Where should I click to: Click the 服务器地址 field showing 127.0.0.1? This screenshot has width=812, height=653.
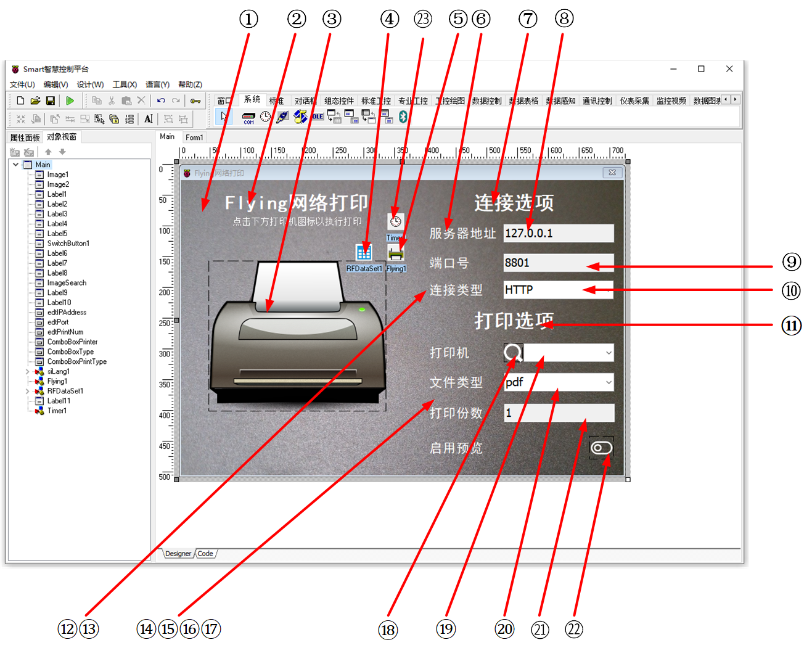(559, 233)
